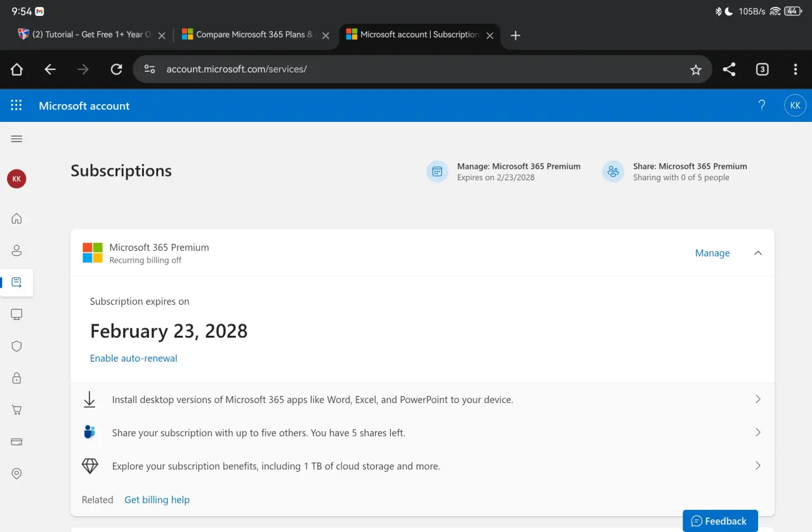Open the Microsoft apps grid launcher
Screen dimensions: 812x532
(x=16, y=105)
